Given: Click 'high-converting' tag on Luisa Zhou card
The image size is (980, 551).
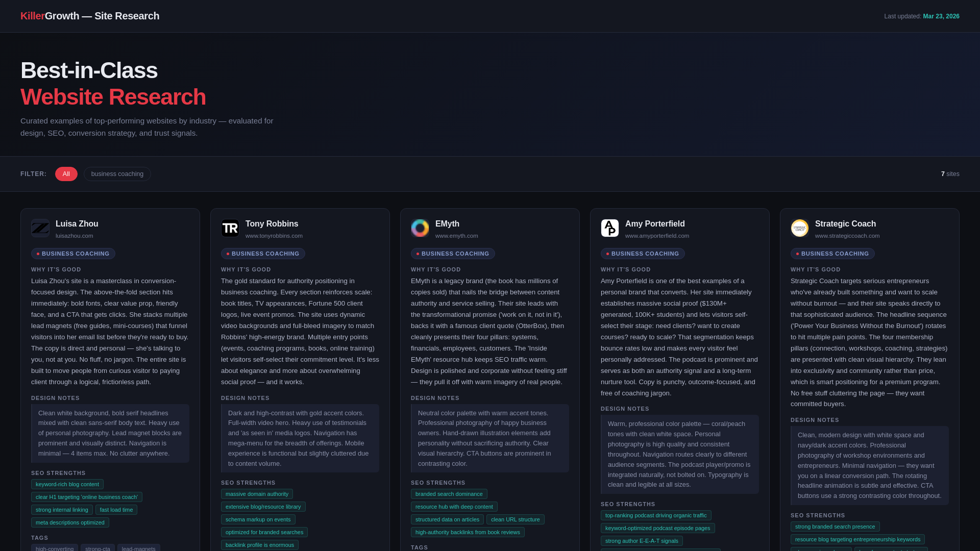Looking at the screenshot, I should pyautogui.click(x=55, y=548).
